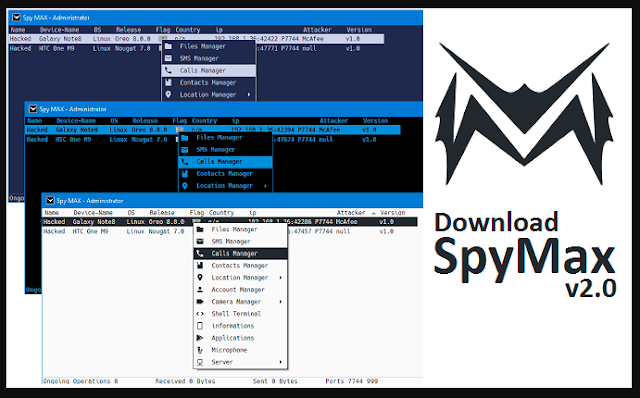Click Release column header in navy window
The width and height of the screenshot is (640, 398).
[x=129, y=30]
